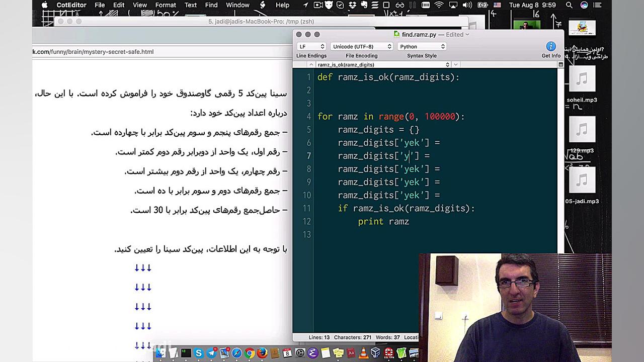644x362 pixels.
Task: Open the Wi-Fi status menu
Action: coord(439,5)
